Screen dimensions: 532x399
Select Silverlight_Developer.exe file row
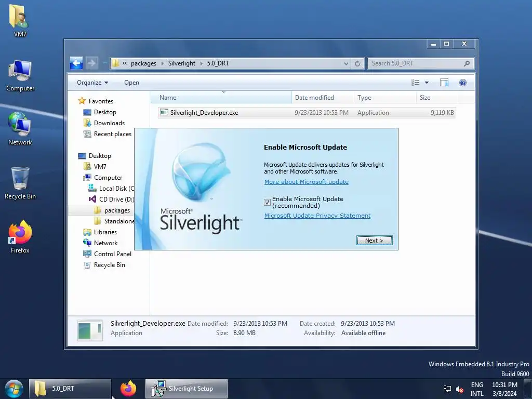tap(307, 113)
